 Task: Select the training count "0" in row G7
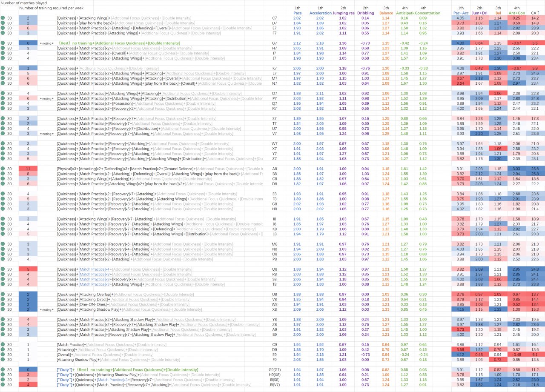coord(28,43)
